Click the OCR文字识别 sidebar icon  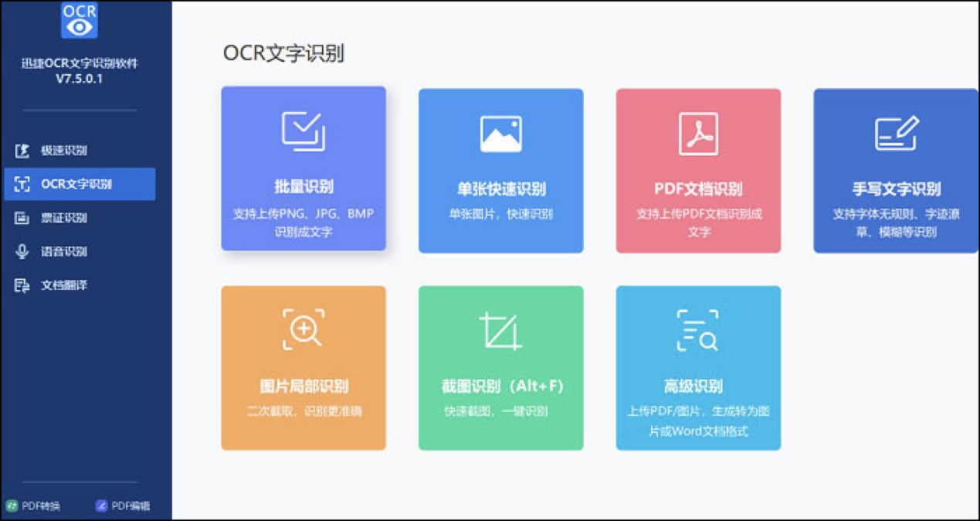(22, 184)
